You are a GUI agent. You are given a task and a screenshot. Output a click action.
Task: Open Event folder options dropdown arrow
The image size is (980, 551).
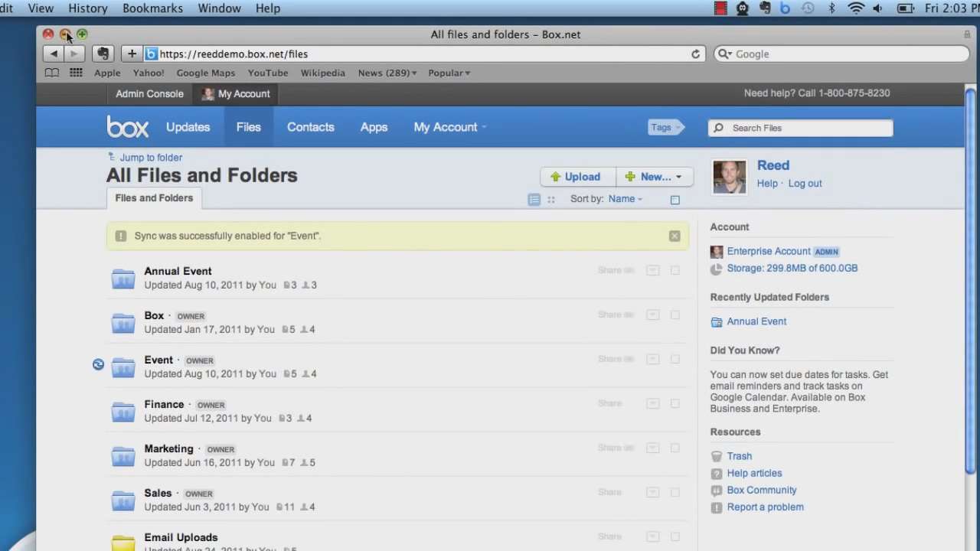pos(652,359)
